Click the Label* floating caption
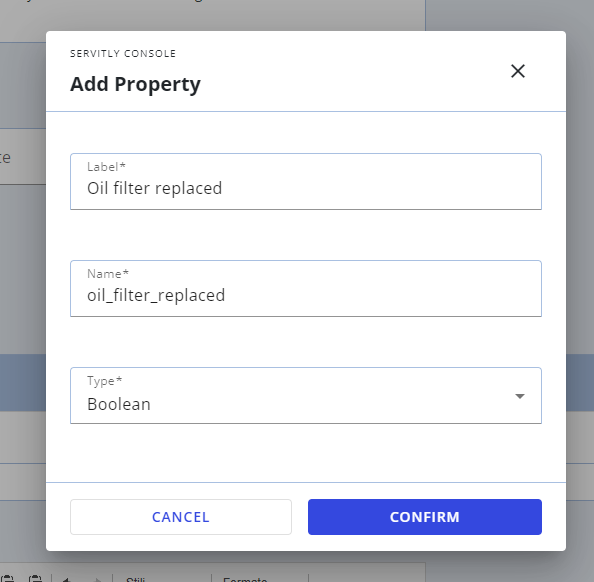 coord(106,167)
